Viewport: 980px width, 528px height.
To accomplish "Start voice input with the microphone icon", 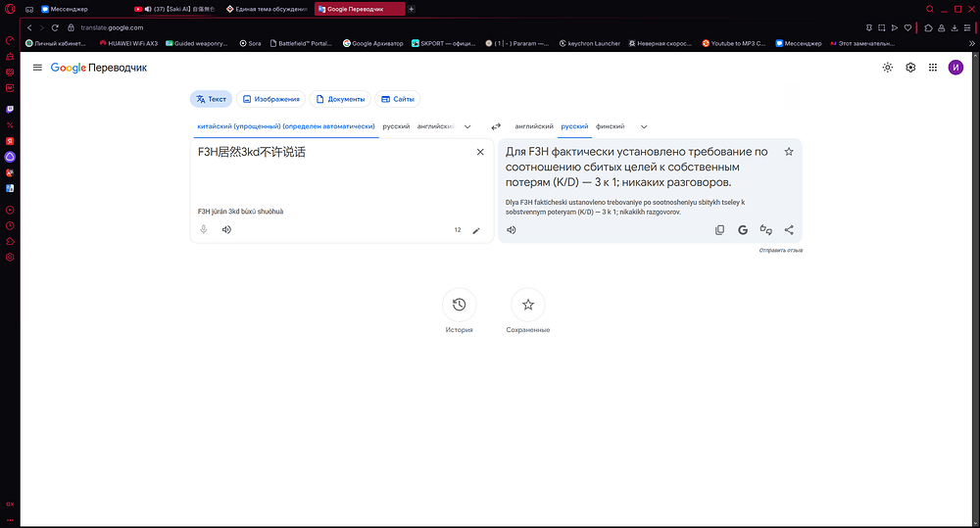I will pyautogui.click(x=204, y=229).
